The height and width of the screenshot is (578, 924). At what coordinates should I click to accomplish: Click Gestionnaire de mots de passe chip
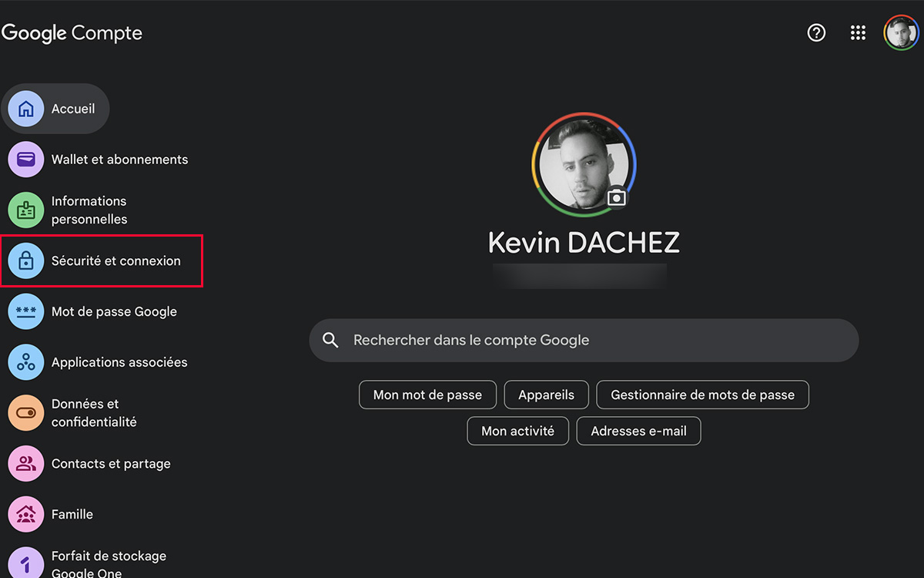pyautogui.click(x=702, y=395)
